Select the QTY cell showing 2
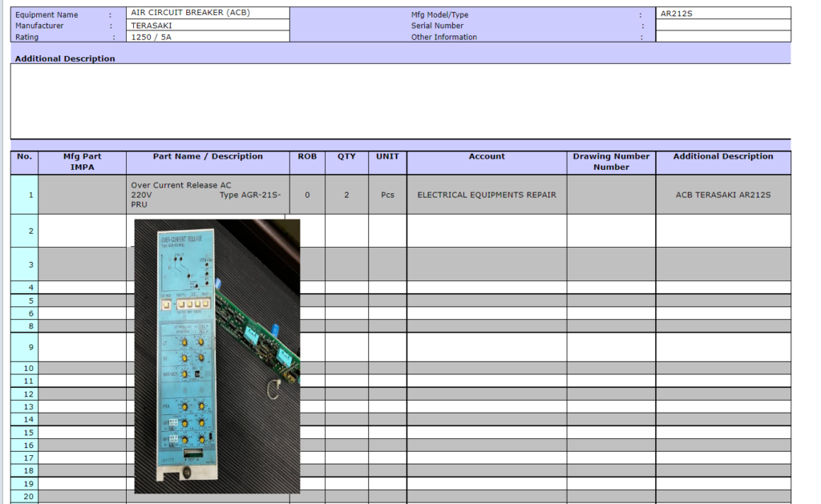Image resolution: width=821 pixels, height=504 pixels. [346, 195]
